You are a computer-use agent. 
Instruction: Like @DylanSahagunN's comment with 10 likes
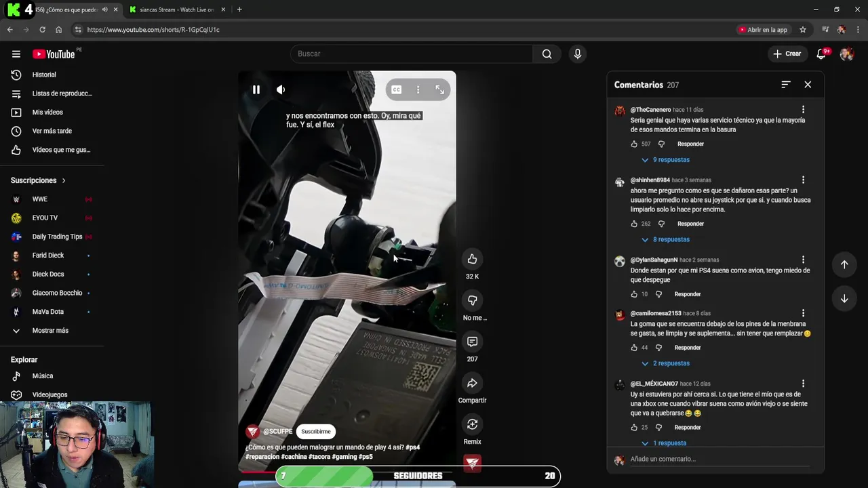pos(634,294)
